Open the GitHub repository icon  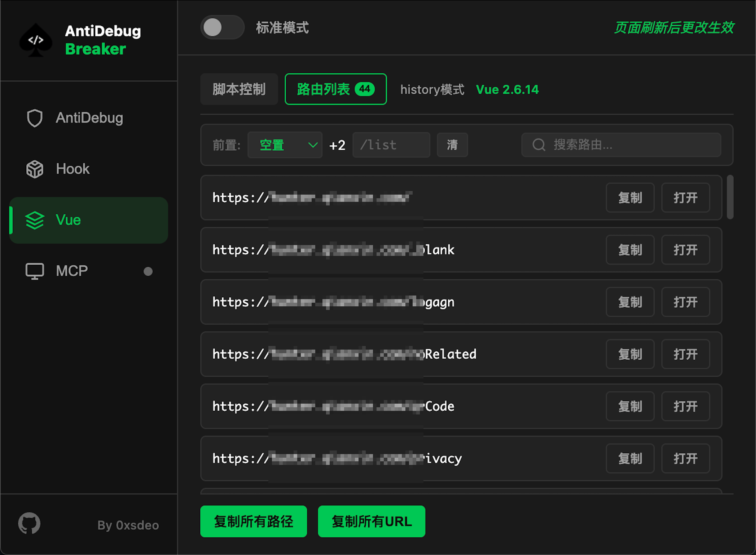(x=29, y=523)
